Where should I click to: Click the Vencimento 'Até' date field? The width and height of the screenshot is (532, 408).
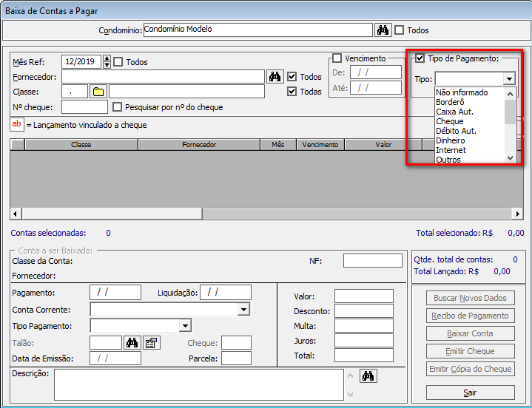tap(376, 88)
